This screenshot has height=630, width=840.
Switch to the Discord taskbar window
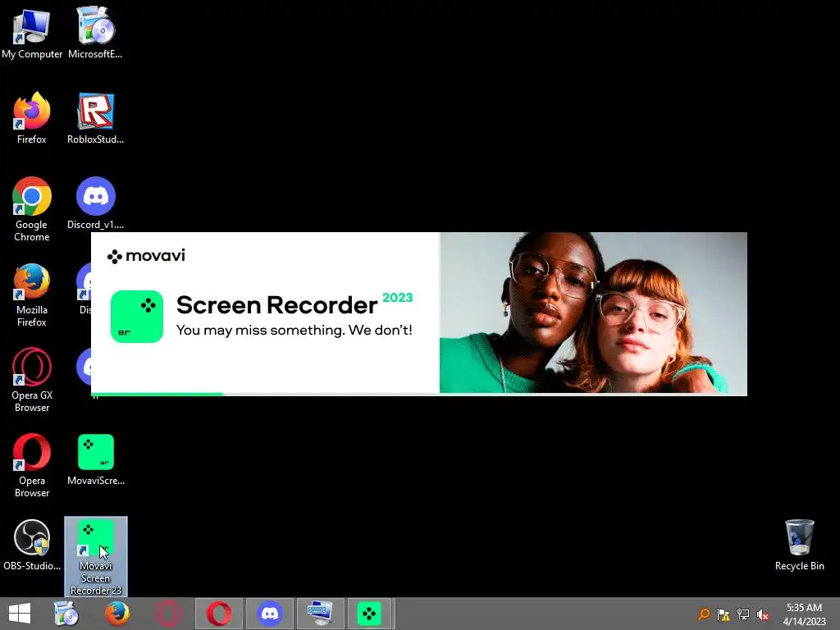(x=269, y=614)
